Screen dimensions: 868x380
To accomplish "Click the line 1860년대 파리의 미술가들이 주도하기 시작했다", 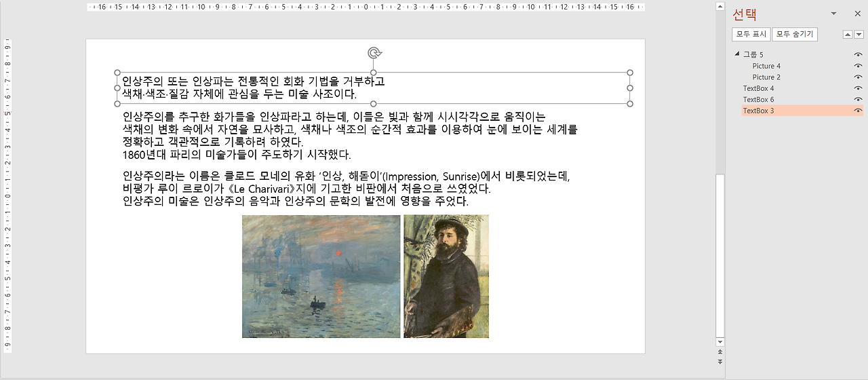I will point(237,154).
